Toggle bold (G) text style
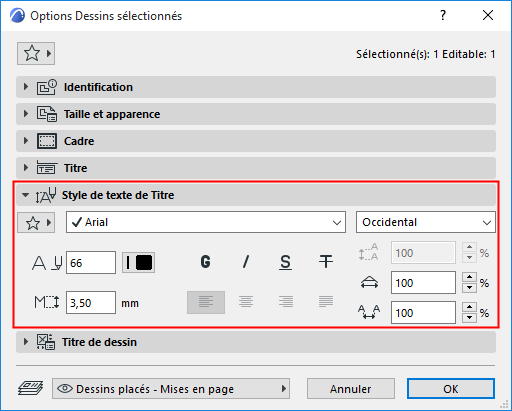 point(206,262)
